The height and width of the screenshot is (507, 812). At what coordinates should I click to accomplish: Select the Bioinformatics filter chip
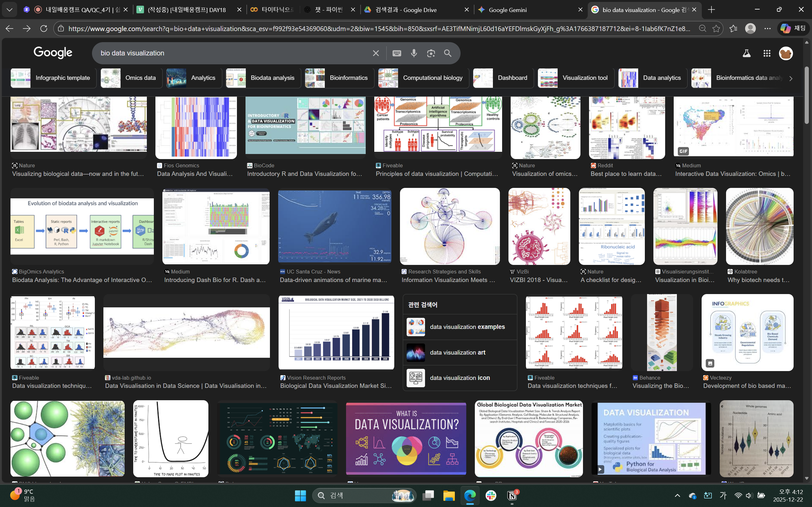pos(339,78)
